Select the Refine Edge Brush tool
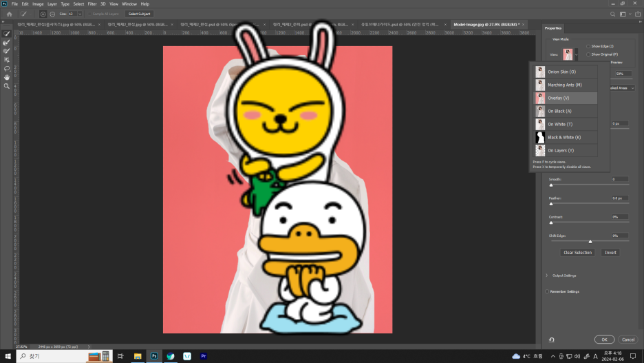 coord(7,42)
